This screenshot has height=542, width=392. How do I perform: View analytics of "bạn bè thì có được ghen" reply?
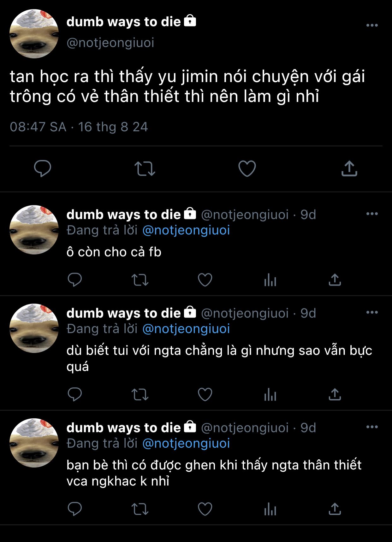coord(270,509)
